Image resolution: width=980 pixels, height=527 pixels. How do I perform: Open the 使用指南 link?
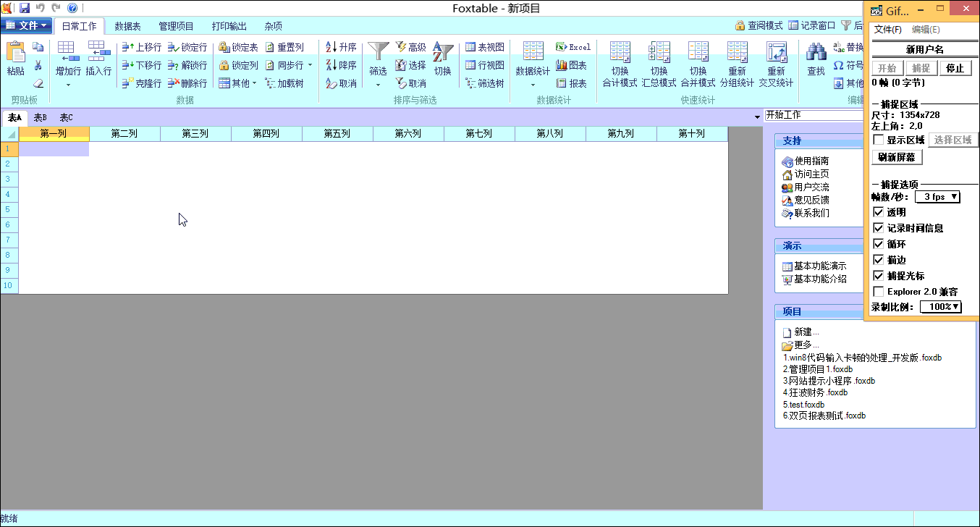811,161
